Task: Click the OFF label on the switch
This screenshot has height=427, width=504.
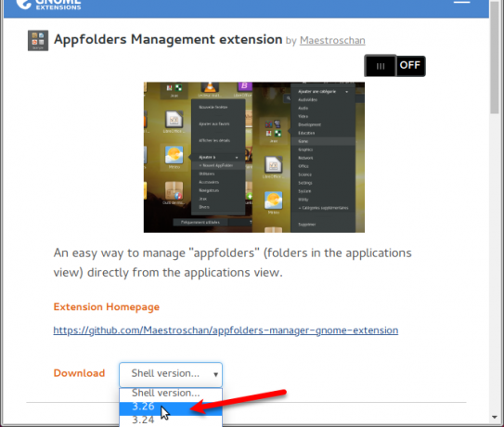Action: (x=410, y=65)
